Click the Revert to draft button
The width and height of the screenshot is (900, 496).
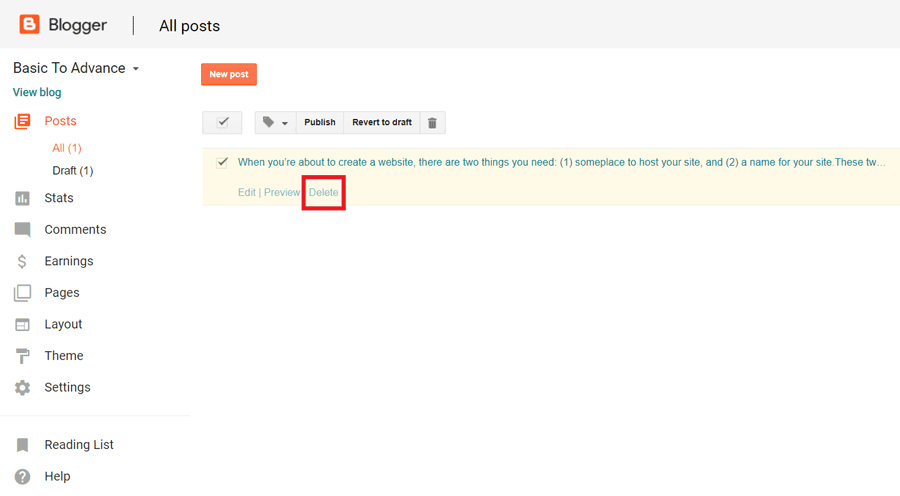pyautogui.click(x=381, y=123)
